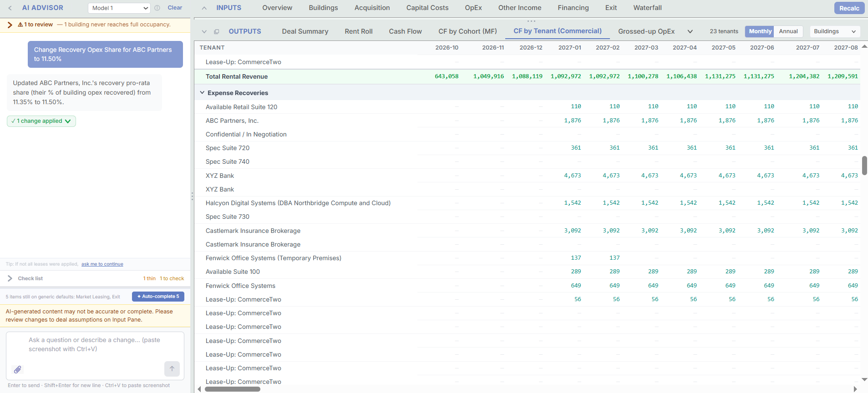The height and width of the screenshot is (393, 868).
Task: Click the table scroll-down arrow
Action: [x=864, y=379]
